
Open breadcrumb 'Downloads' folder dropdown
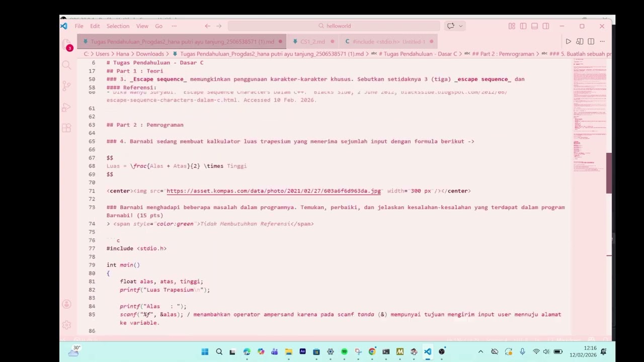[150, 54]
